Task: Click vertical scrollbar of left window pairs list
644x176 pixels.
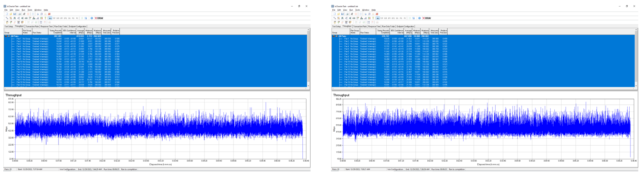Action: 308,58
